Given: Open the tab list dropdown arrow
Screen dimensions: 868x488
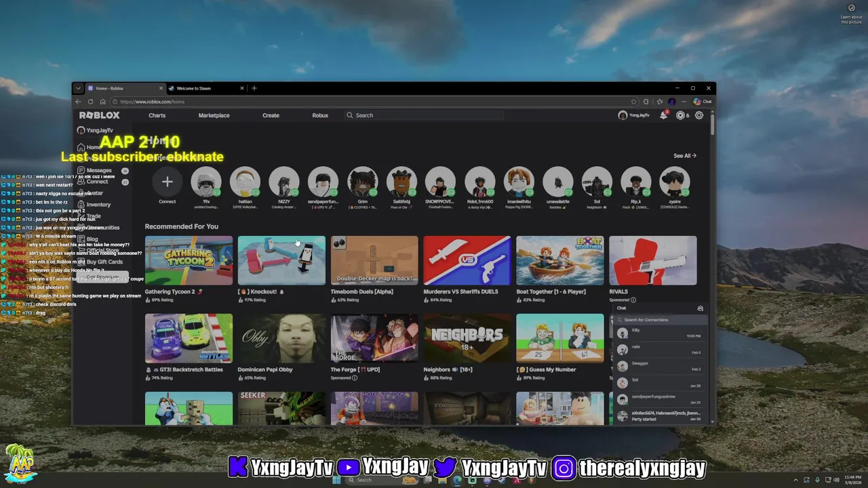Looking at the screenshot, I should point(78,88).
